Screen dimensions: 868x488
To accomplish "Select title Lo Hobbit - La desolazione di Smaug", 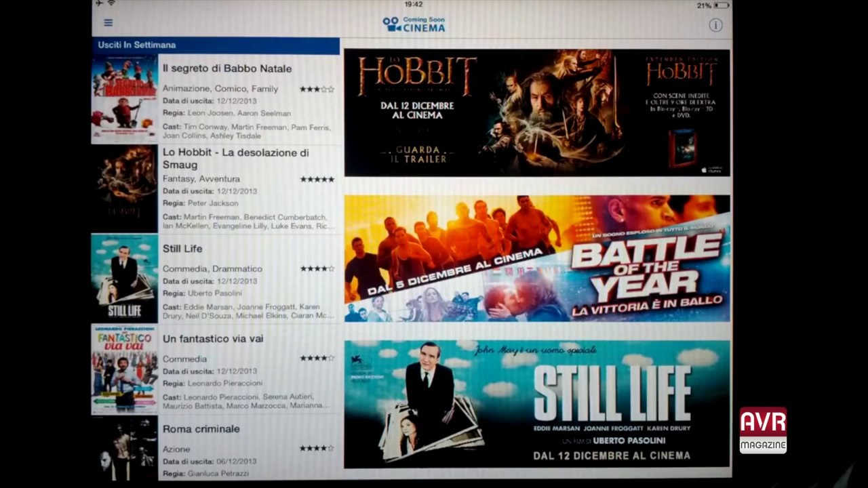I will pos(236,159).
